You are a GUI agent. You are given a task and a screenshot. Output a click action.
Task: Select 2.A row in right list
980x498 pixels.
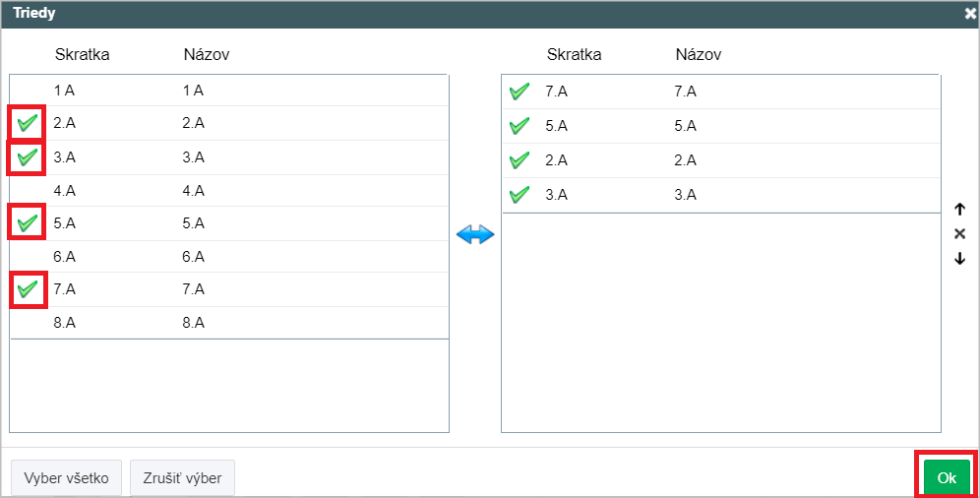click(721, 160)
